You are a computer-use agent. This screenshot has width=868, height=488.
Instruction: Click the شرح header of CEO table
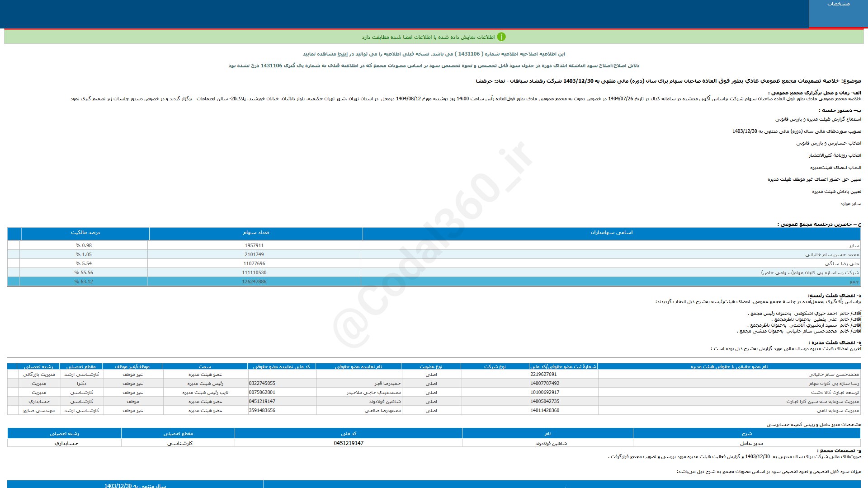pos(746,434)
